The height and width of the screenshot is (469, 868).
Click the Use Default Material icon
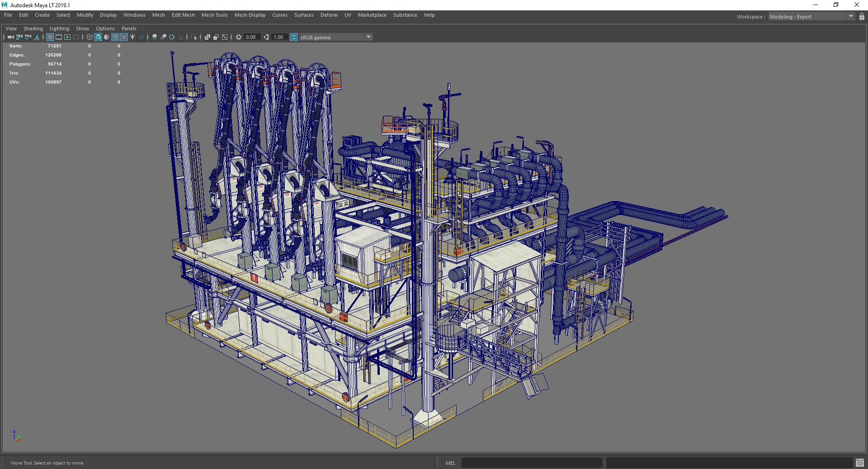(x=107, y=37)
